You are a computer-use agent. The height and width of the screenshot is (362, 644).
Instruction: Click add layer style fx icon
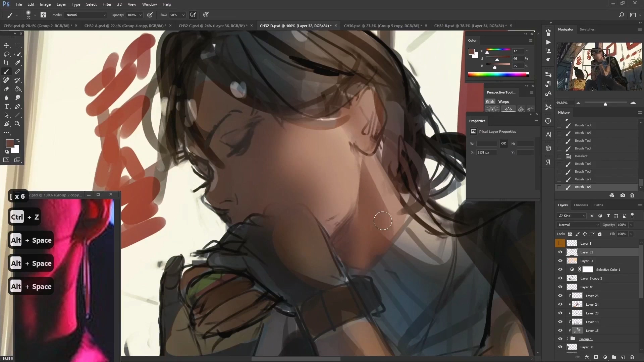587,357
